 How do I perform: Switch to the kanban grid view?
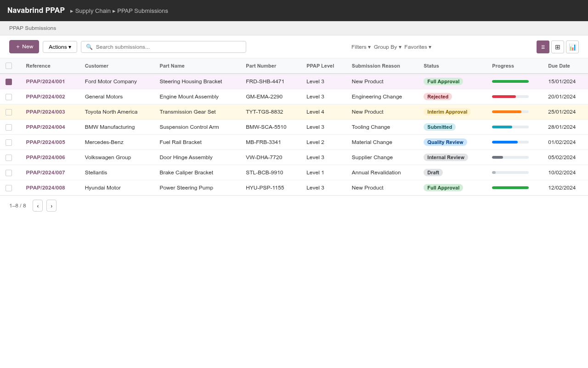[558, 46]
